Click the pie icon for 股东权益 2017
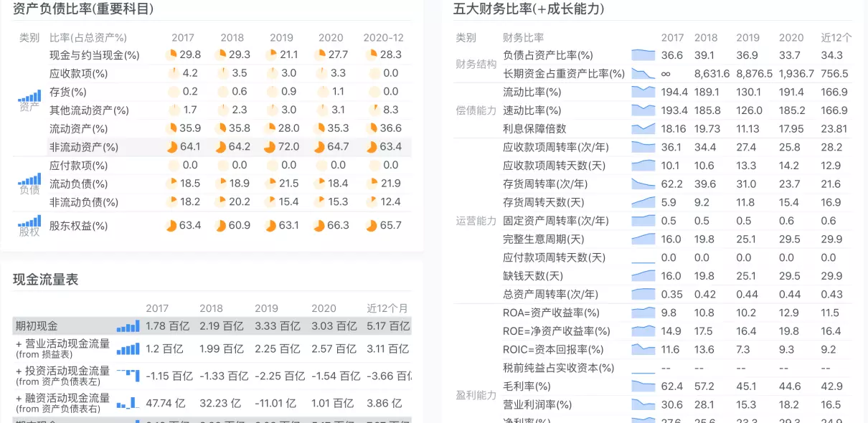868x423 pixels. (171, 225)
